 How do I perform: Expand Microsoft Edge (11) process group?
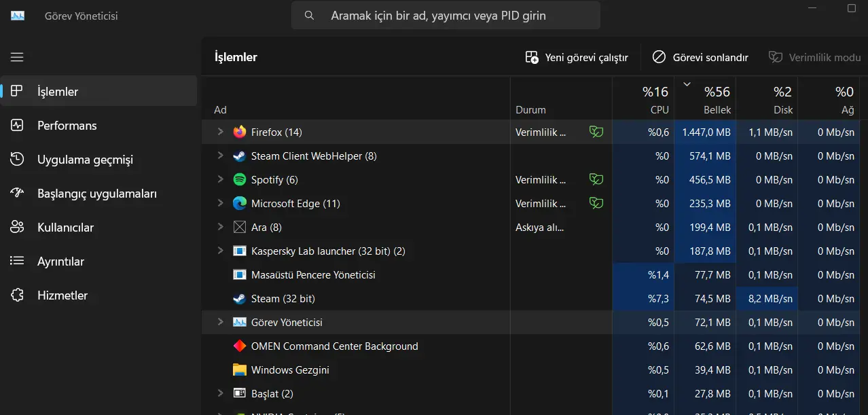(220, 203)
